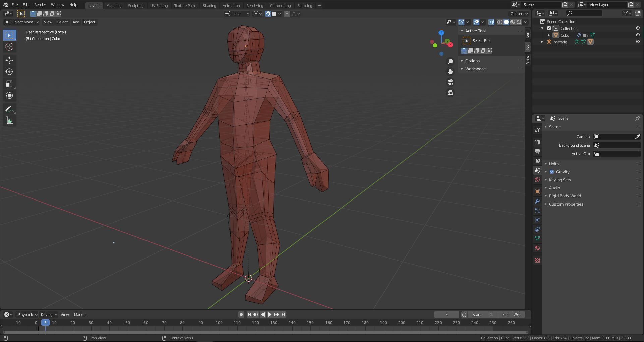Open the Render menu

(40, 5)
